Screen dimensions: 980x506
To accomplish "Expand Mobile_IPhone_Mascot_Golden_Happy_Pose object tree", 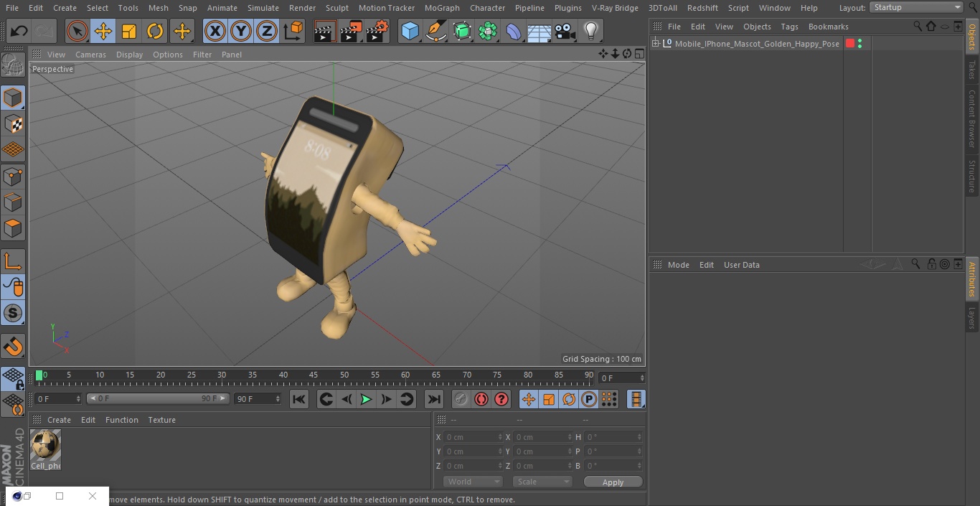I will [655, 44].
